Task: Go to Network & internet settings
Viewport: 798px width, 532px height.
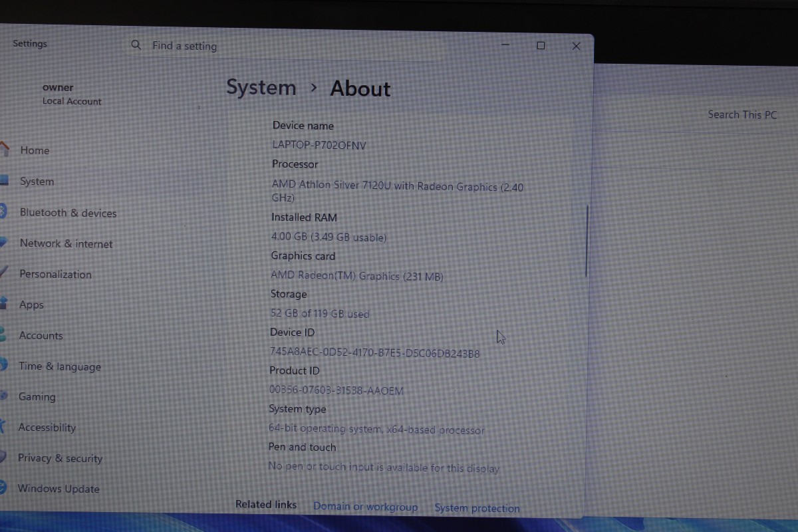Action: pyautogui.click(x=66, y=243)
